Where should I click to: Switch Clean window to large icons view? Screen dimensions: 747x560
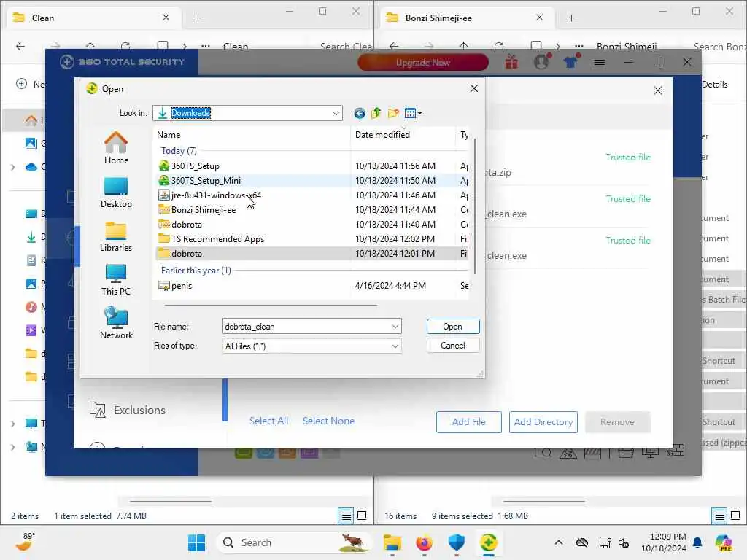coord(362,516)
